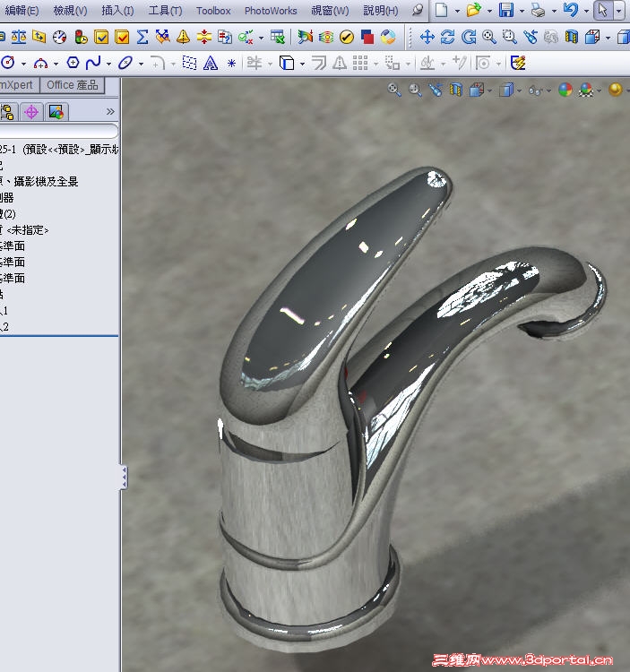630x672 pixels.
Task: Expand the Save dropdown arrow
Action: pos(522,10)
